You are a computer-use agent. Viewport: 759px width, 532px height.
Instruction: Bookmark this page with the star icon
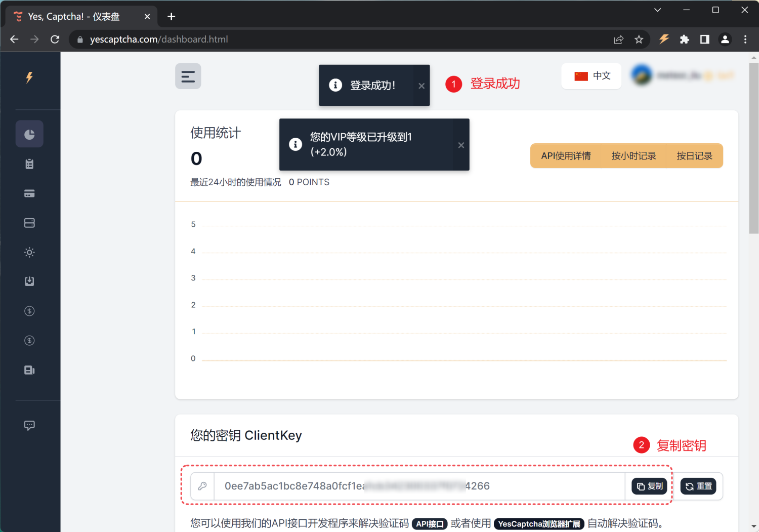[639, 39]
